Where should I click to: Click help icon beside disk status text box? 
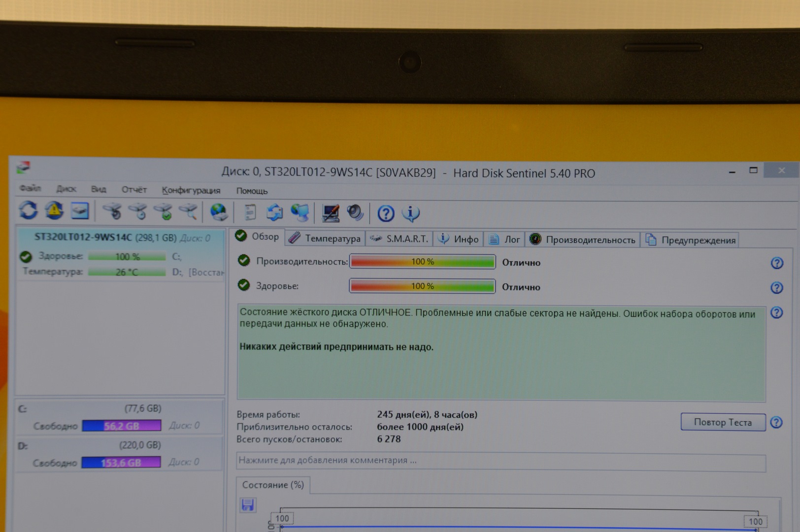pos(777,312)
